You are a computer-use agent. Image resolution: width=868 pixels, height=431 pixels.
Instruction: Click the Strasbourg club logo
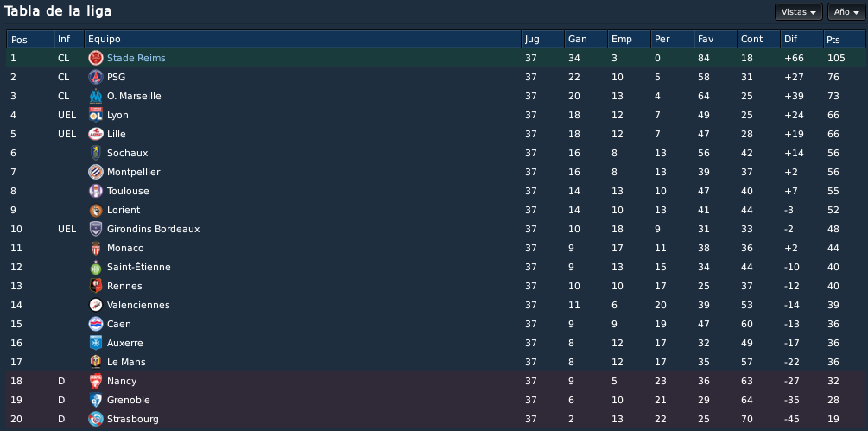click(96, 419)
